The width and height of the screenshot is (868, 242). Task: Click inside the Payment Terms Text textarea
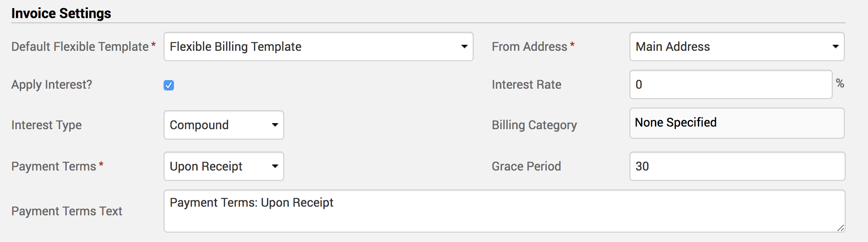click(x=504, y=211)
